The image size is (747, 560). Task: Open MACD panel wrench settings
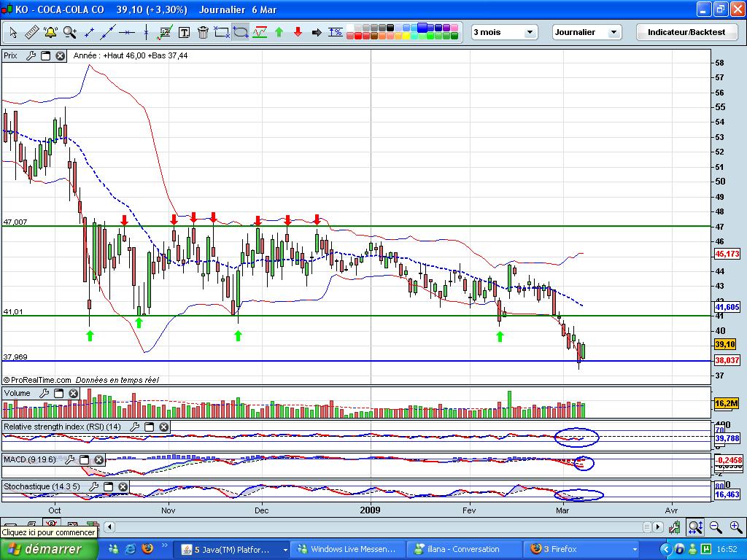(70, 459)
